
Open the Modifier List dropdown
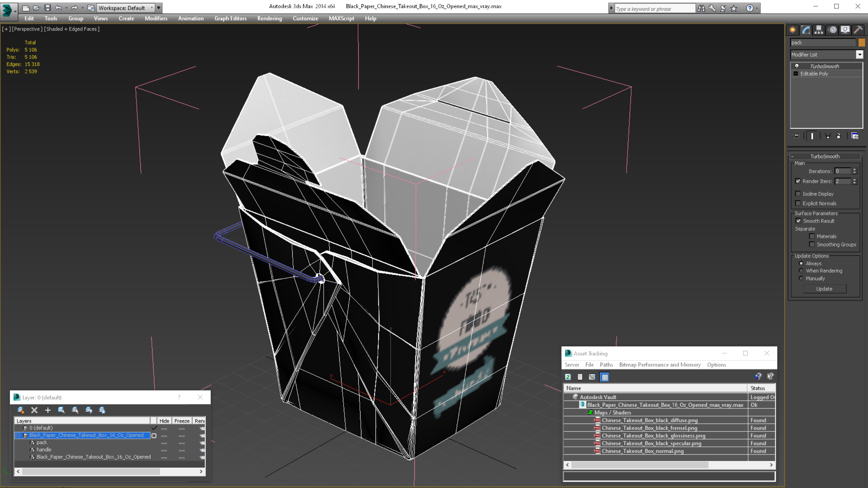[860, 55]
